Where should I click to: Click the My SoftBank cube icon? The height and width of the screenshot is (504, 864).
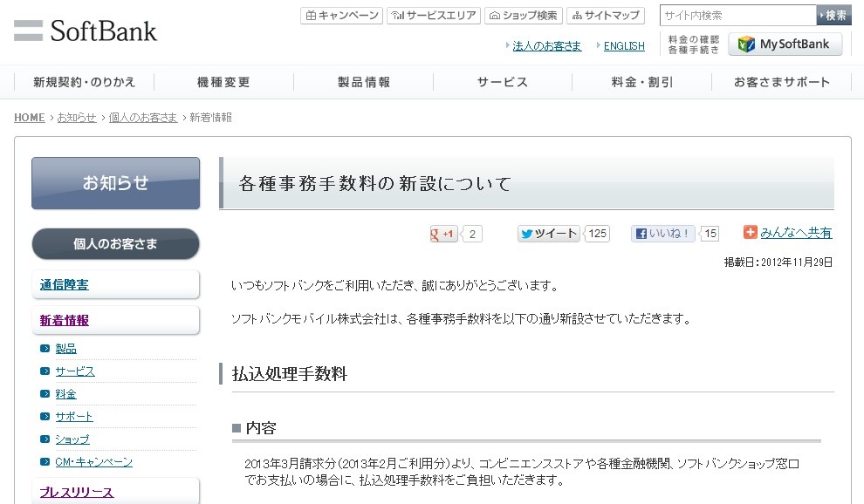pyautogui.click(x=746, y=44)
